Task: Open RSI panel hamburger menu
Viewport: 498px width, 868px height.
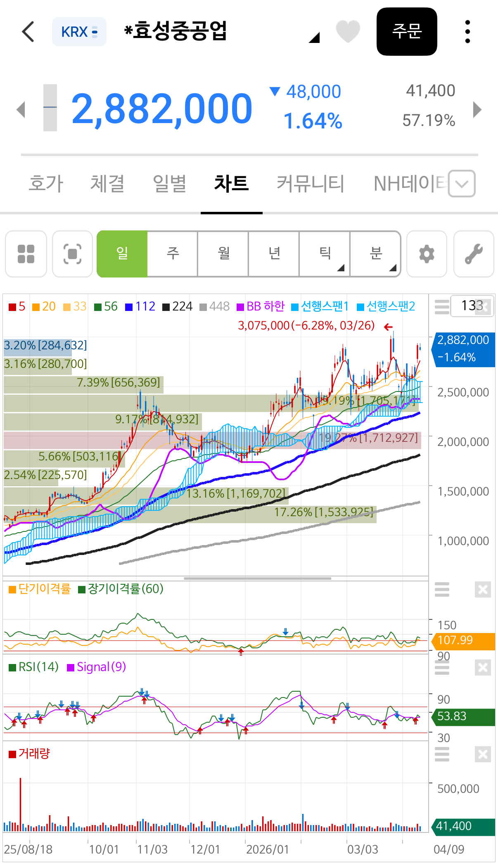Action: coord(442,668)
